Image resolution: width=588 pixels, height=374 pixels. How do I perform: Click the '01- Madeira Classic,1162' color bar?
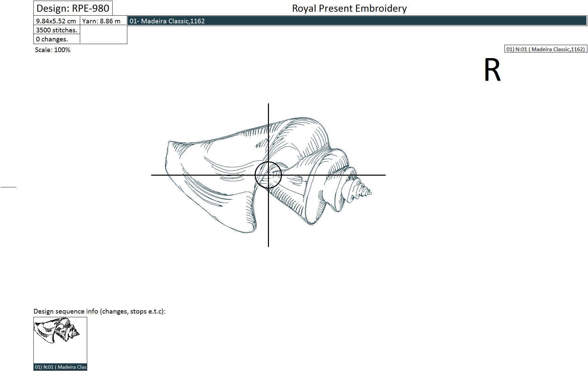tap(357, 21)
